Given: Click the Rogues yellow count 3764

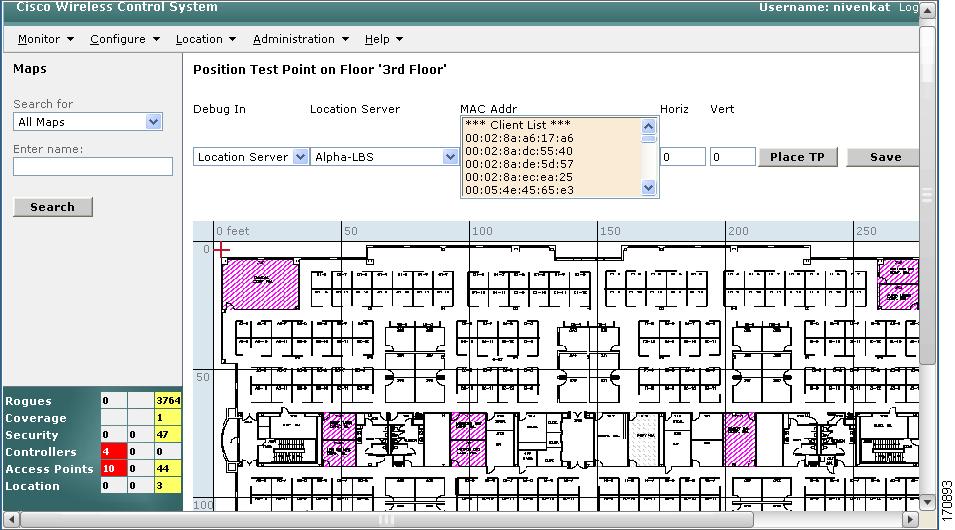Looking at the screenshot, I should [x=167, y=400].
